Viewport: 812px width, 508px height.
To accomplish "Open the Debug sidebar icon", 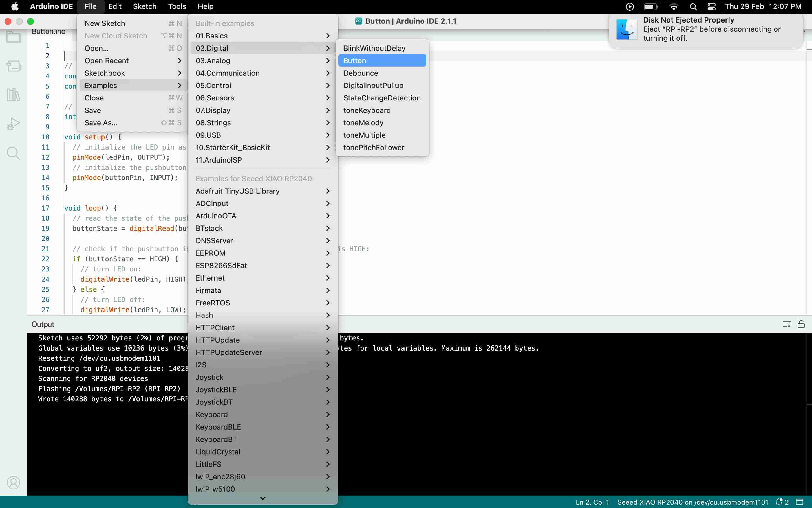I will [14, 124].
